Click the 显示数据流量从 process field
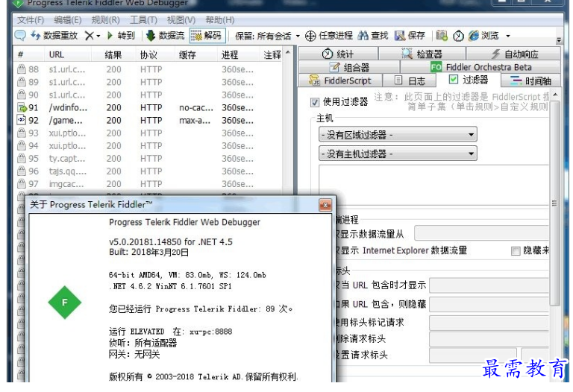 [482, 233]
